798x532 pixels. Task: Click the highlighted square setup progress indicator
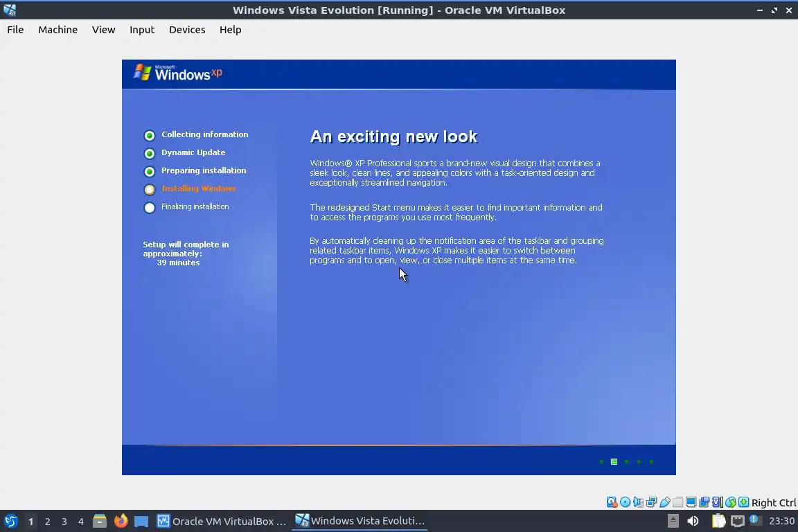click(614, 462)
